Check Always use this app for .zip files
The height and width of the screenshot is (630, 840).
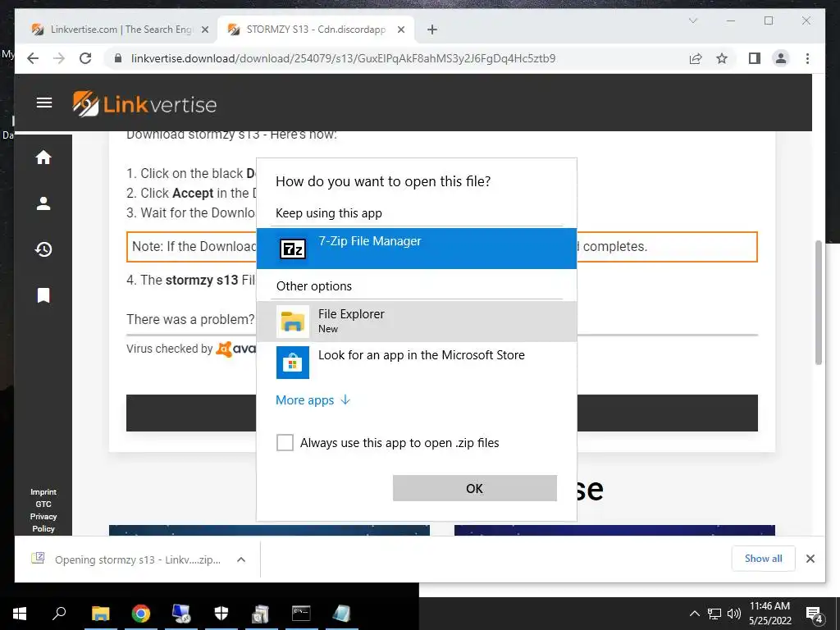coord(285,442)
